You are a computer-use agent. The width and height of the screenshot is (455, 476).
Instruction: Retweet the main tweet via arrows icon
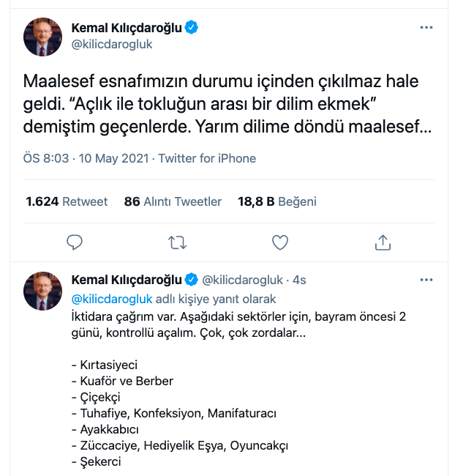(x=177, y=241)
